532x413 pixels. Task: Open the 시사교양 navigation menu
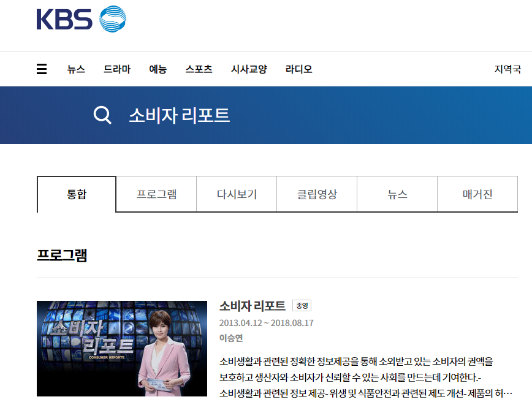249,69
